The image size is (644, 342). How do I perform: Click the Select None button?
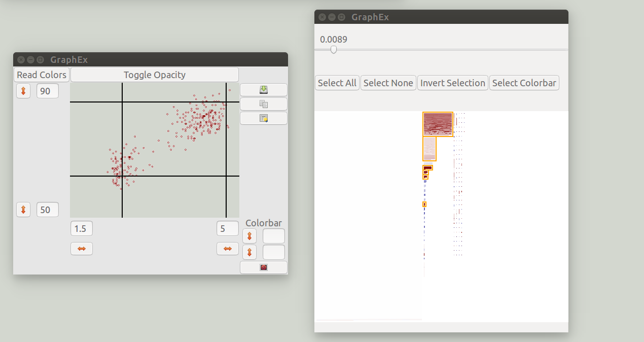(x=388, y=83)
